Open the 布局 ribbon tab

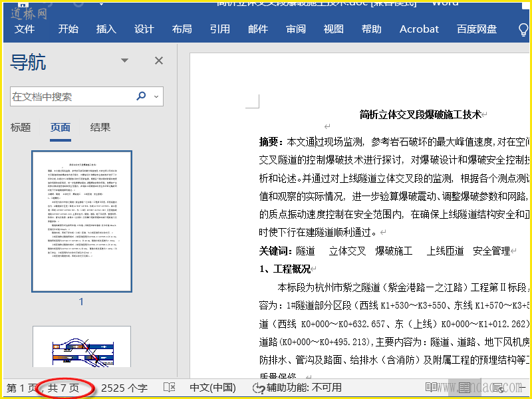coord(182,29)
